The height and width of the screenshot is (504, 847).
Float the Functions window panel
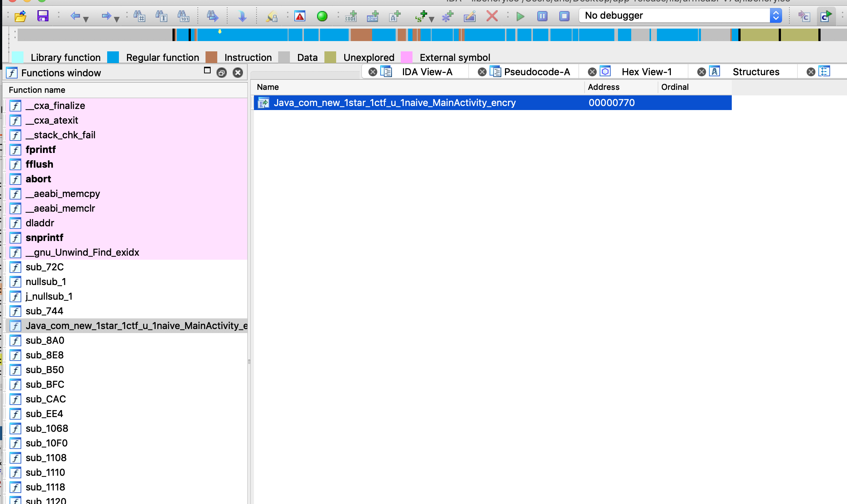[x=221, y=73]
